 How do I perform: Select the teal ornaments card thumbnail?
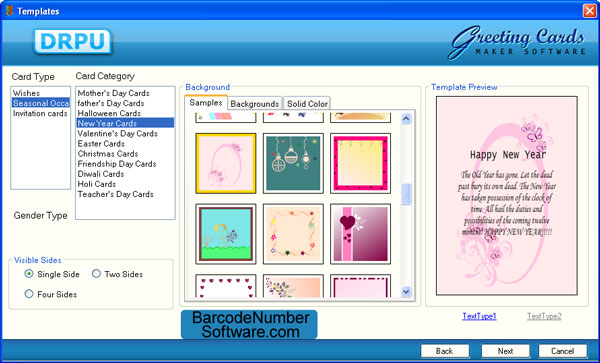tap(293, 163)
